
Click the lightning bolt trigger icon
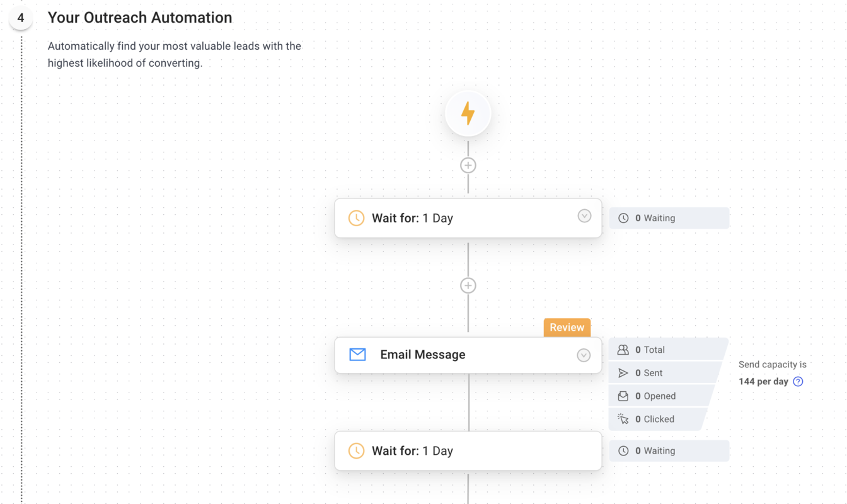pos(468,113)
